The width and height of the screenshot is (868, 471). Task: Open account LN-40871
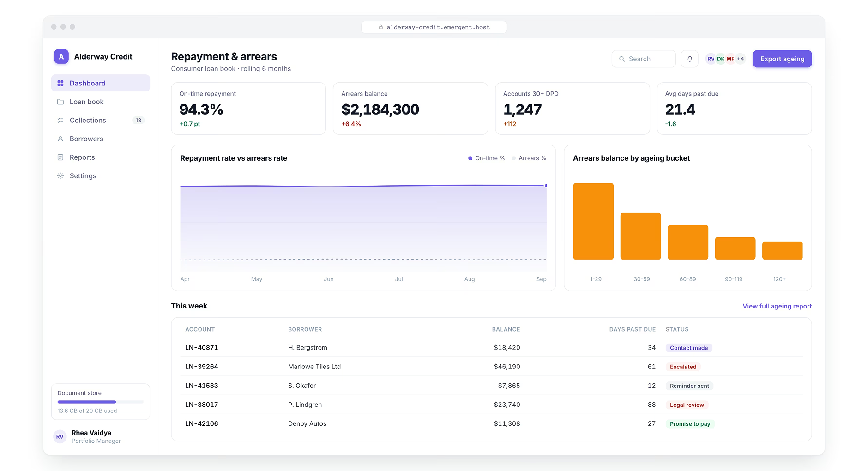point(201,348)
